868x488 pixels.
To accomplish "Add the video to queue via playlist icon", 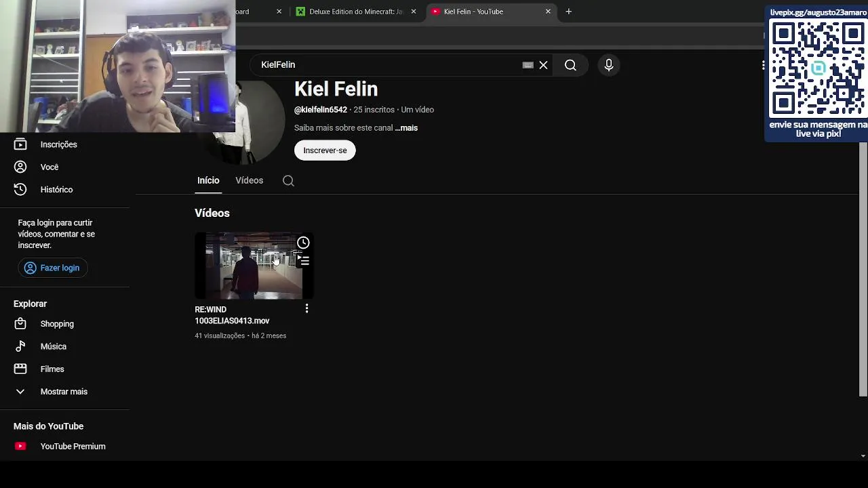I will click(303, 260).
